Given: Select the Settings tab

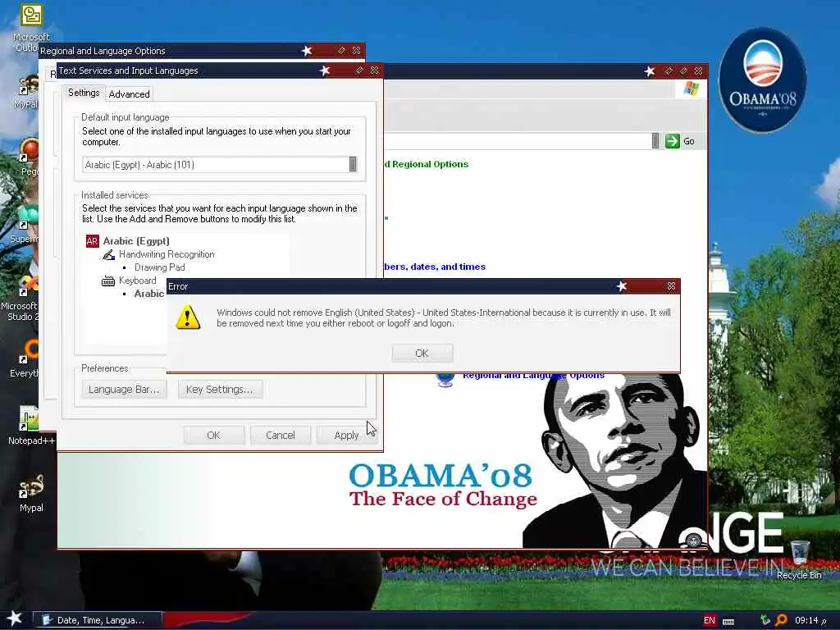Looking at the screenshot, I should pos(84,93).
